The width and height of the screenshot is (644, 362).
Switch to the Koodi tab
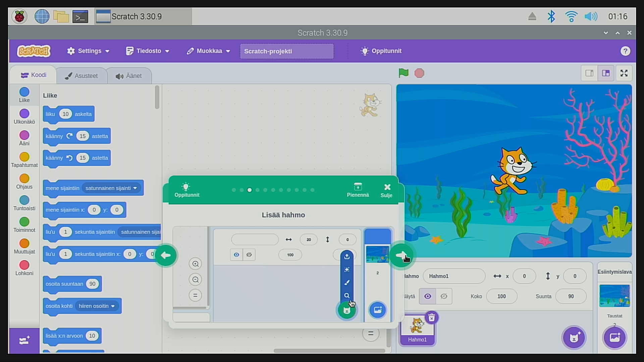(x=34, y=75)
